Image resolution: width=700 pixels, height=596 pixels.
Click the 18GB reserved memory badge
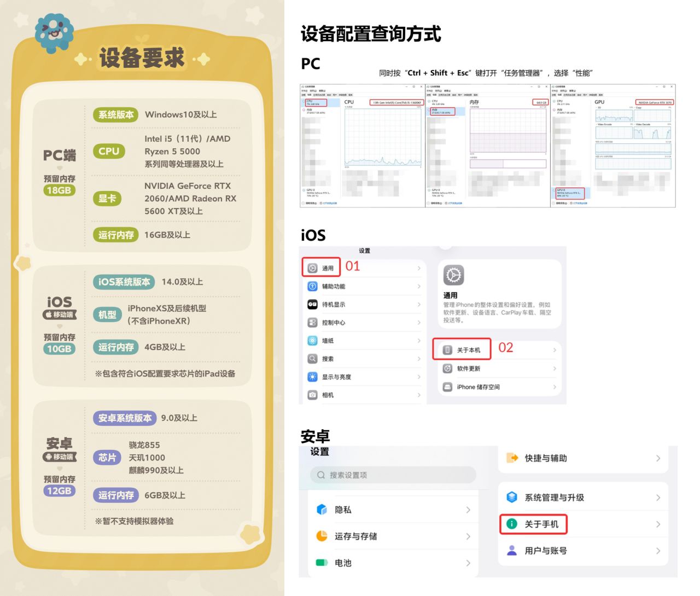pyautogui.click(x=59, y=190)
